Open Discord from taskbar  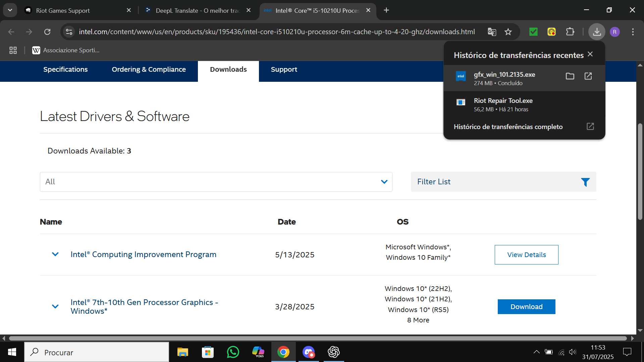[309, 352]
